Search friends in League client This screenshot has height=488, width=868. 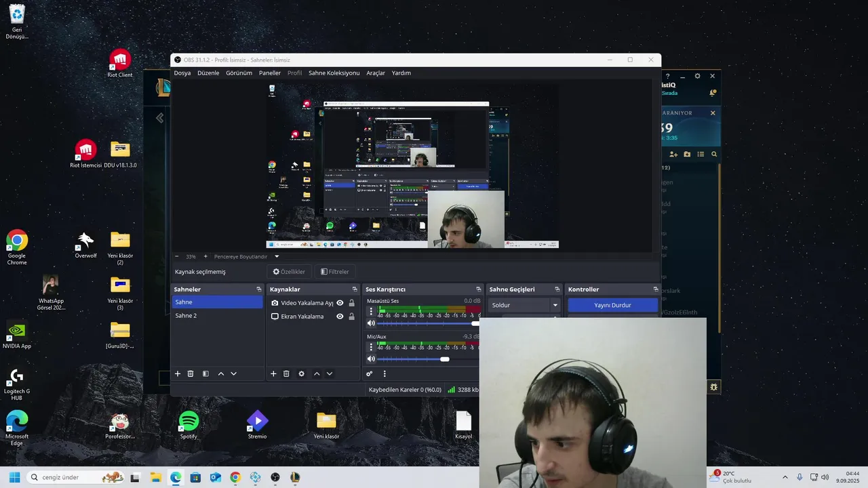pos(714,155)
